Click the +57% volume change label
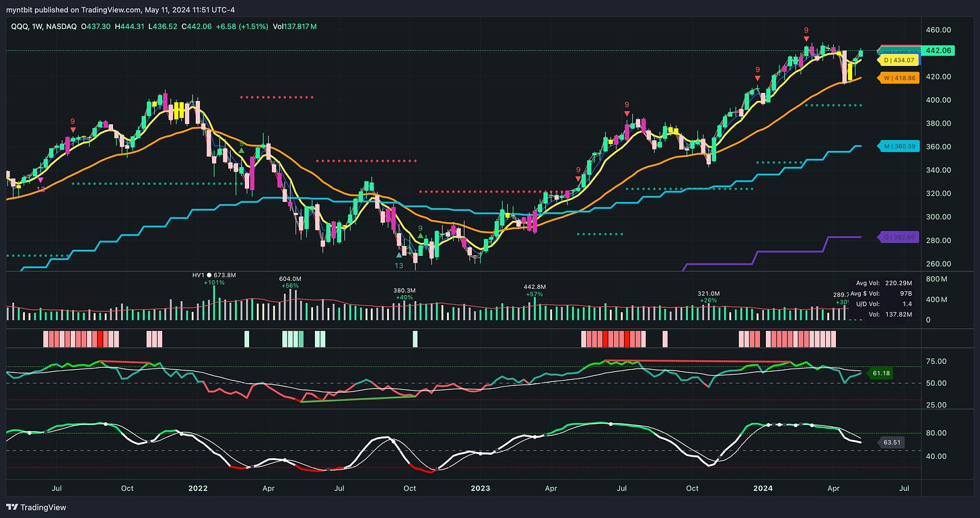Image resolution: width=980 pixels, height=518 pixels. point(535,294)
